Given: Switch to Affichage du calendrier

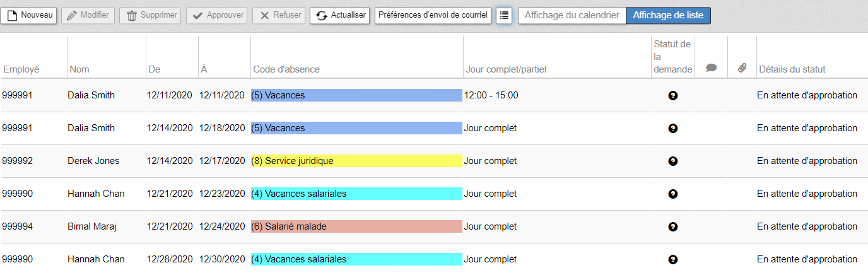Looking at the screenshot, I should [x=572, y=16].
